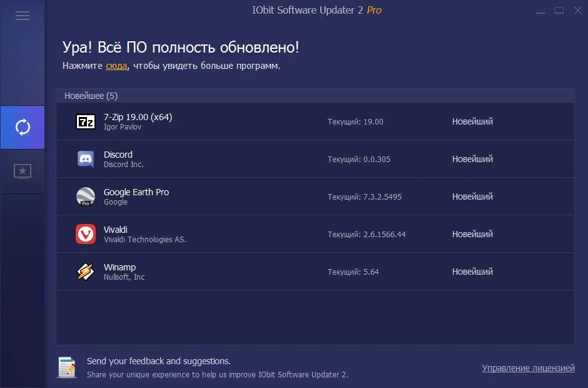The height and width of the screenshot is (388, 588).
Task: Select the 'Vivaldi' program name
Action: point(116,230)
